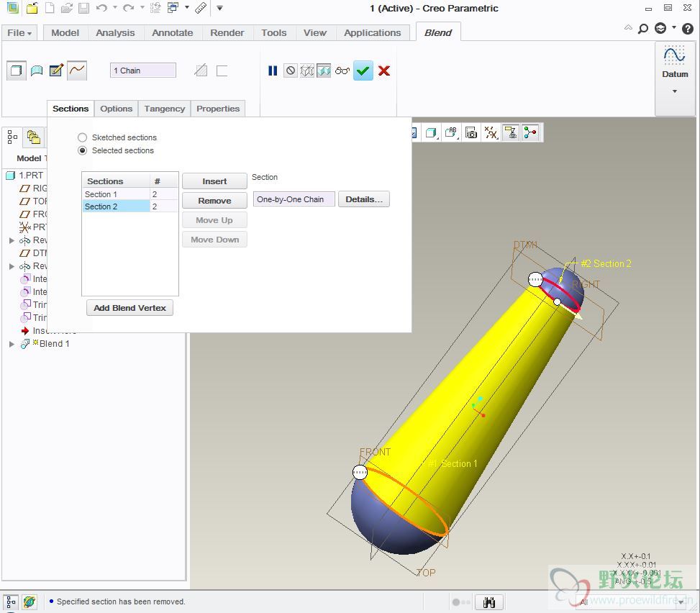Open the named views AB icon
The width and height of the screenshot is (700, 613).
point(451,132)
